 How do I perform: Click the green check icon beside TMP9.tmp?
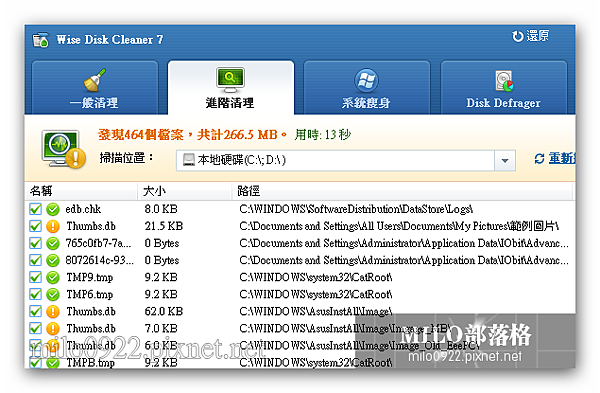pyautogui.click(x=53, y=277)
